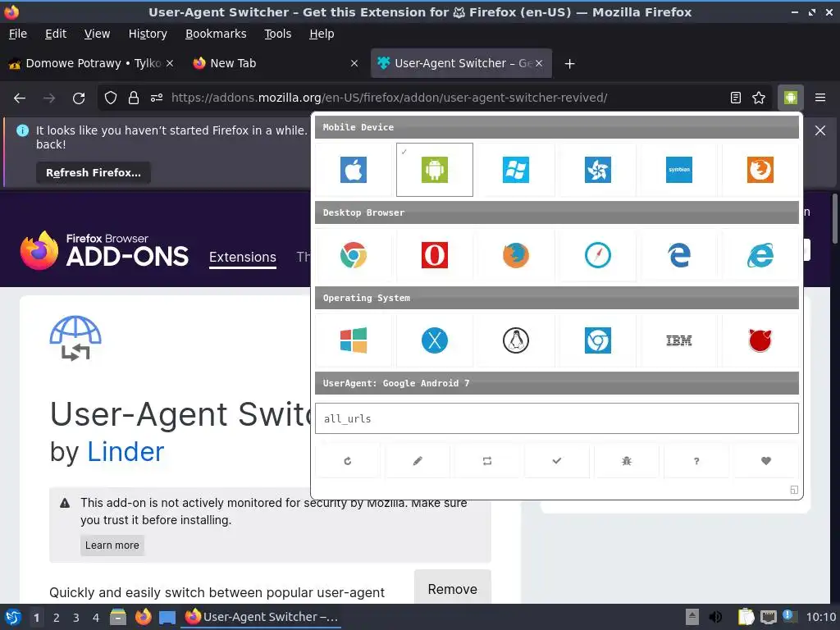Click the question mark help button
Viewport: 840px width, 630px height.
[696, 461]
